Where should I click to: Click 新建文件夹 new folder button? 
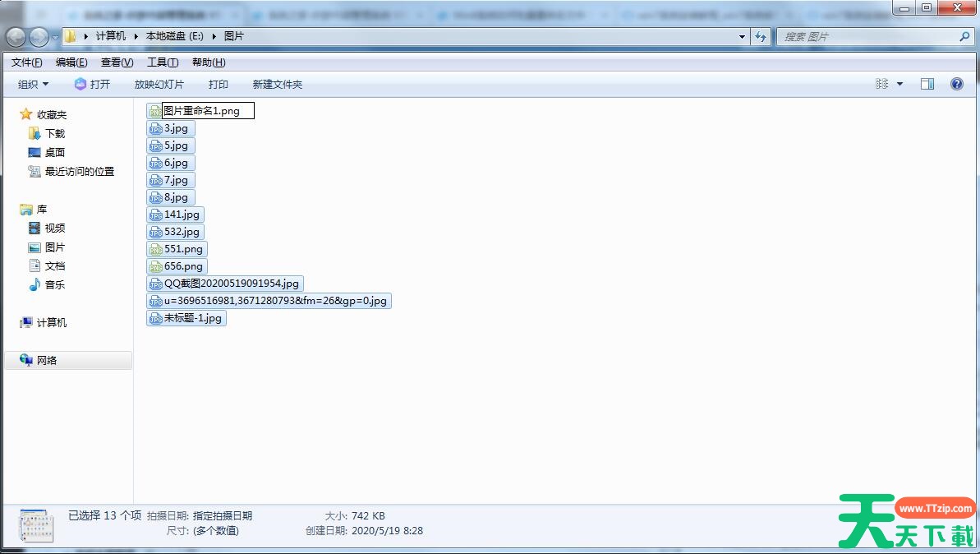click(x=278, y=85)
